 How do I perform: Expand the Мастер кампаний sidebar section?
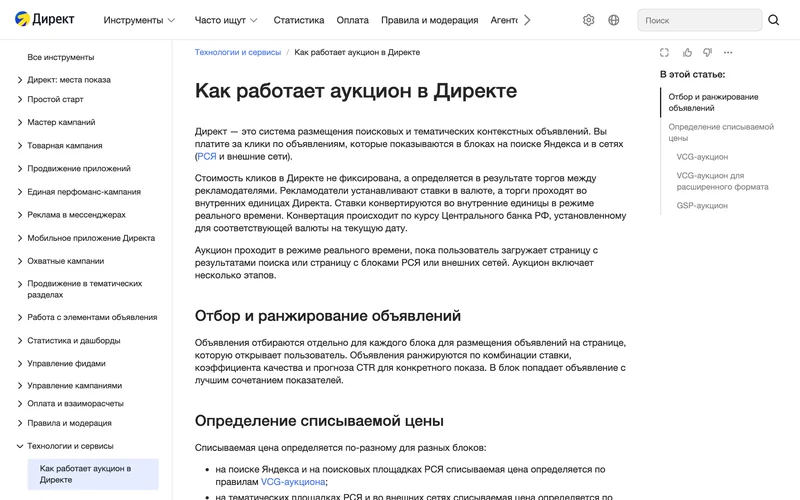point(56,122)
